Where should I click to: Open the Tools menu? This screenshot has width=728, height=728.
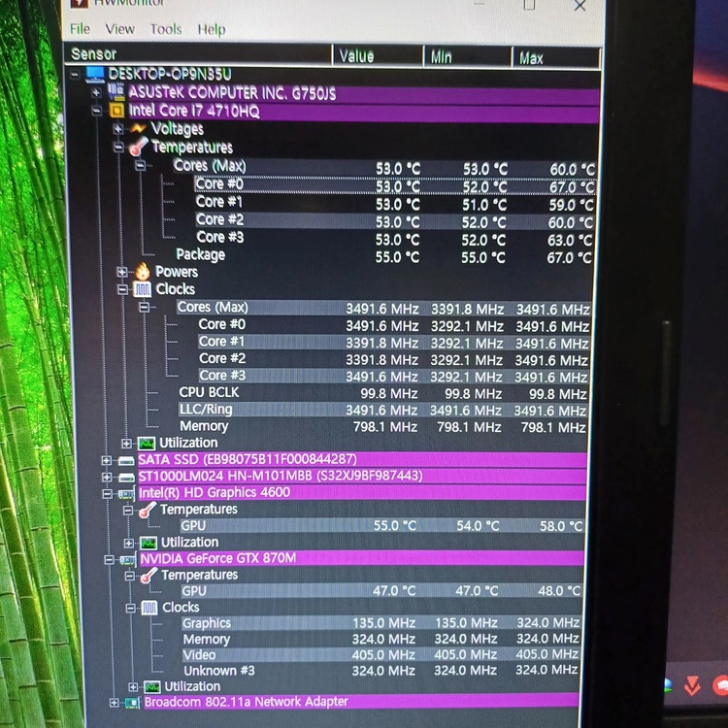[x=166, y=30]
